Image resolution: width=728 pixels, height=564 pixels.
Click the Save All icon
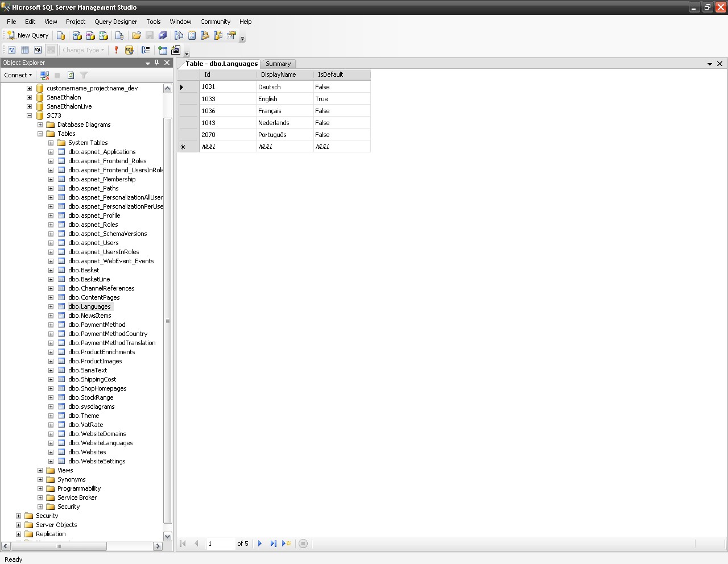[163, 35]
